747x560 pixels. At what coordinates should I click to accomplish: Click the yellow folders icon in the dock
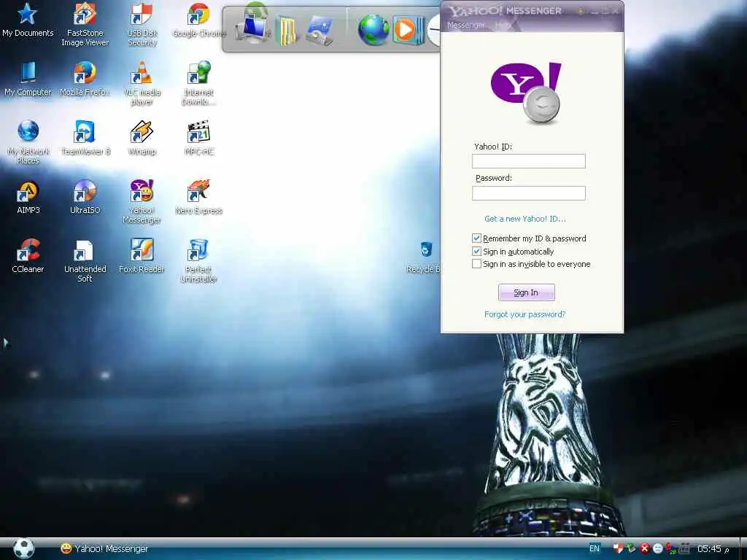click(286, 29)
